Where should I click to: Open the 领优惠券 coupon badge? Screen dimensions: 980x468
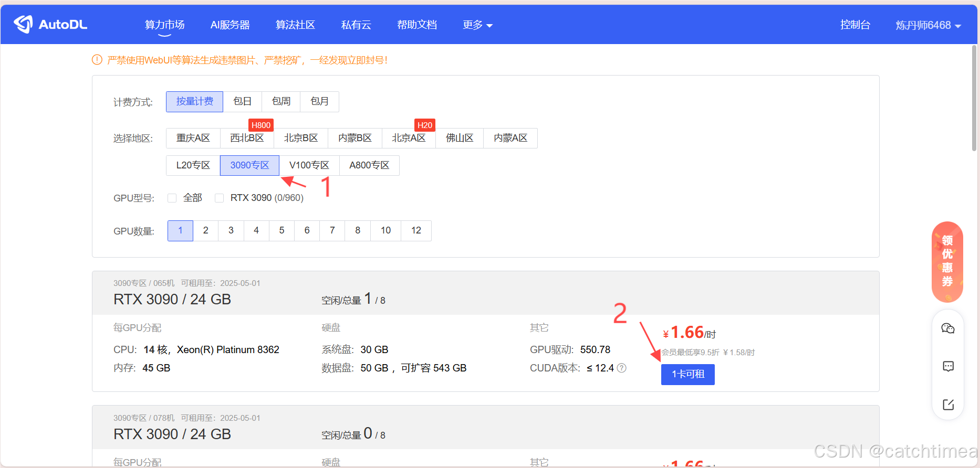tap(947, 262)
